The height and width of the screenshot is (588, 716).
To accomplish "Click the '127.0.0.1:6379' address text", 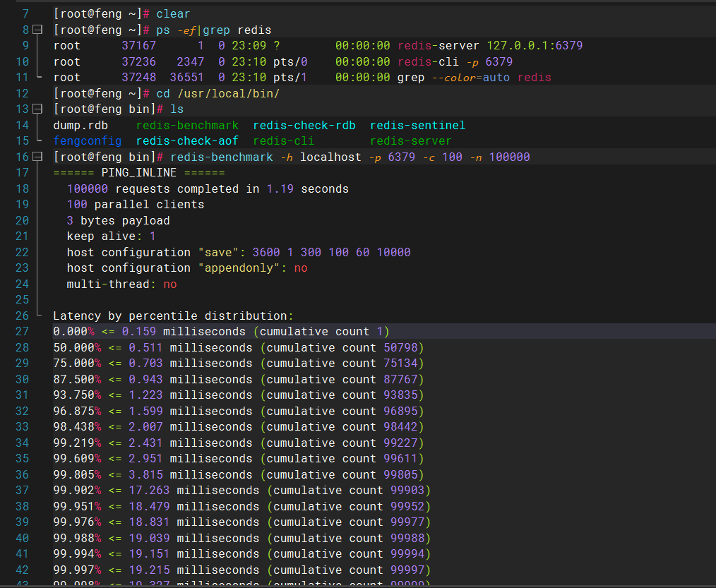I will pos(535,46).
